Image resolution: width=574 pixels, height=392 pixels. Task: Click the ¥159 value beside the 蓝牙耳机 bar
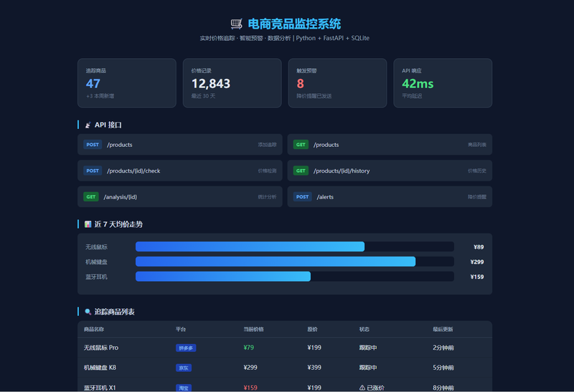coord(477,277)
